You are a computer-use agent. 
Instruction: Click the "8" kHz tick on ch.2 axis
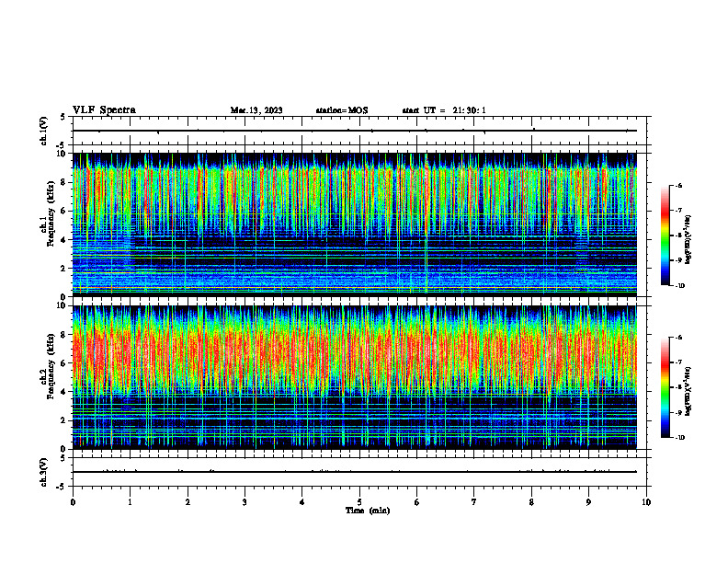(x=63, y=335)
